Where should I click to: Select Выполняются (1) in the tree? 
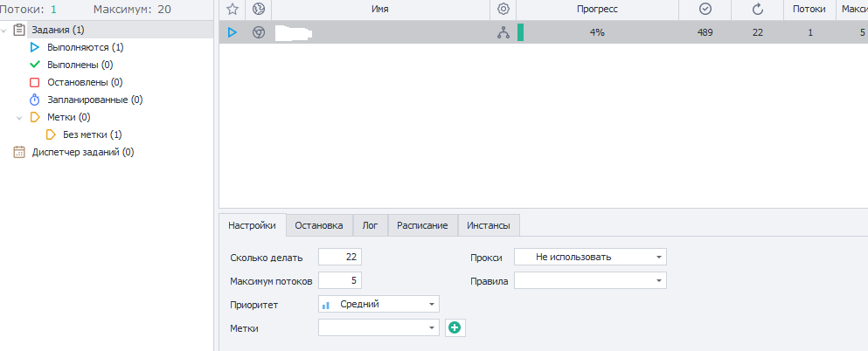tap(86, 47)
